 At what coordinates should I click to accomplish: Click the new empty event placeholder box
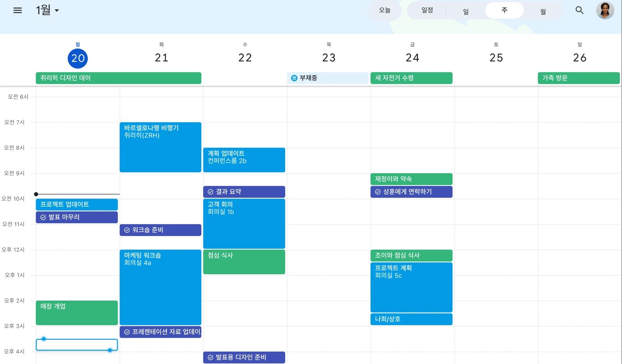tap(77, 345)
